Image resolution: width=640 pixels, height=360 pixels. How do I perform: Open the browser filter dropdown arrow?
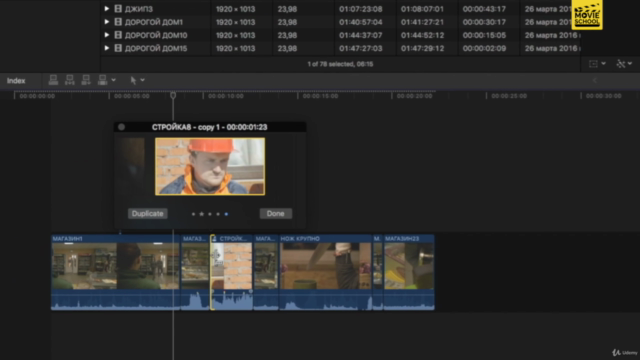click(x=630, y=64)
